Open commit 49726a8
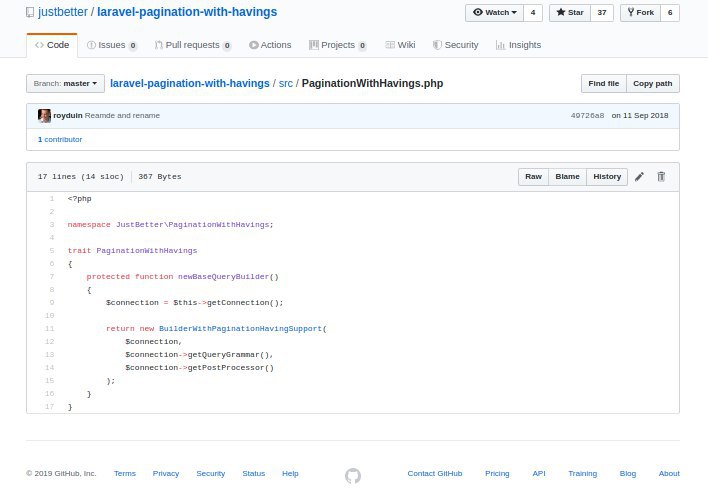 click(x=587, y=116)
